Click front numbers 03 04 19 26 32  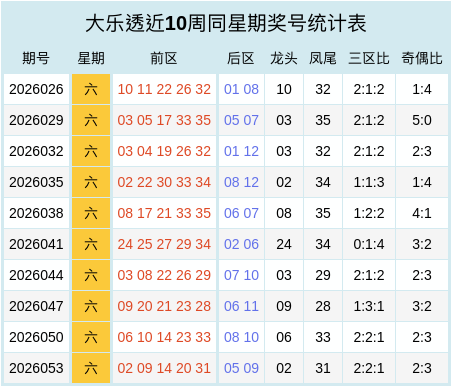coord(164,151)
